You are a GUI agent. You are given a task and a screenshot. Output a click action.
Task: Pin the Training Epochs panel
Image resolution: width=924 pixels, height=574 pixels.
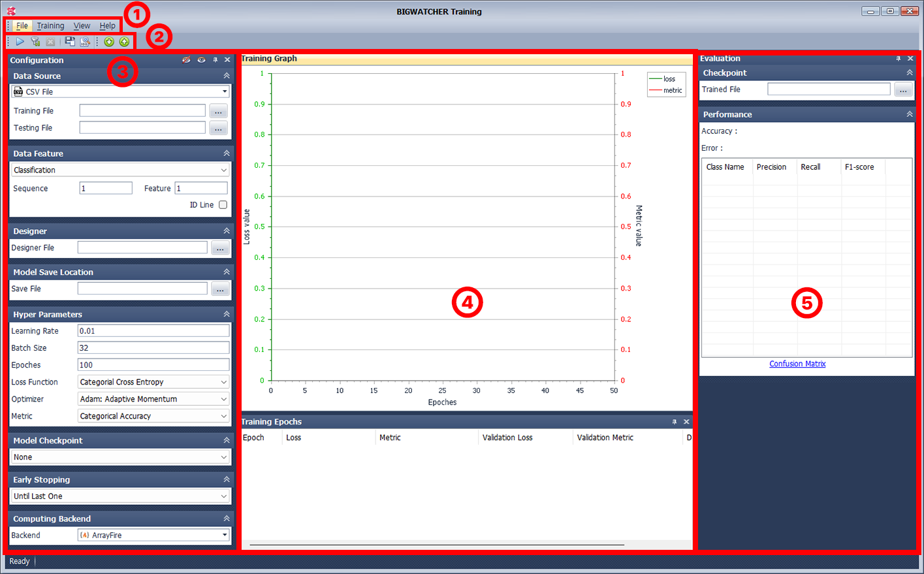pos(675,422)
